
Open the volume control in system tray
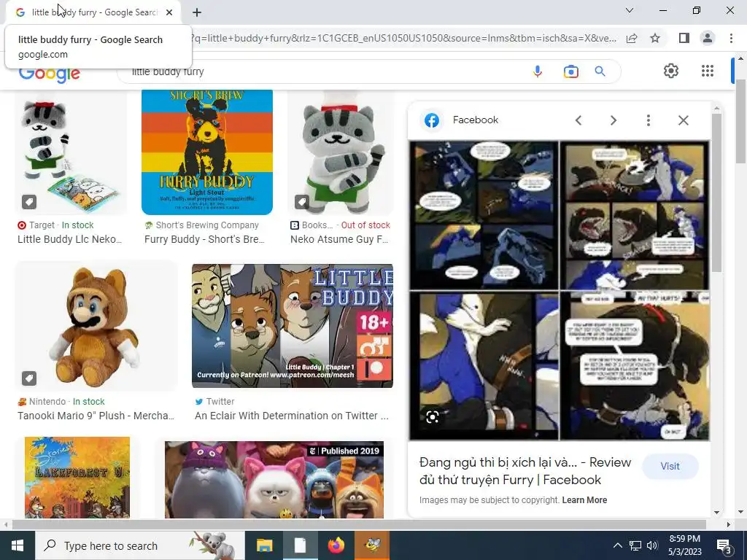pyautogui.click(x=652, y=545)
